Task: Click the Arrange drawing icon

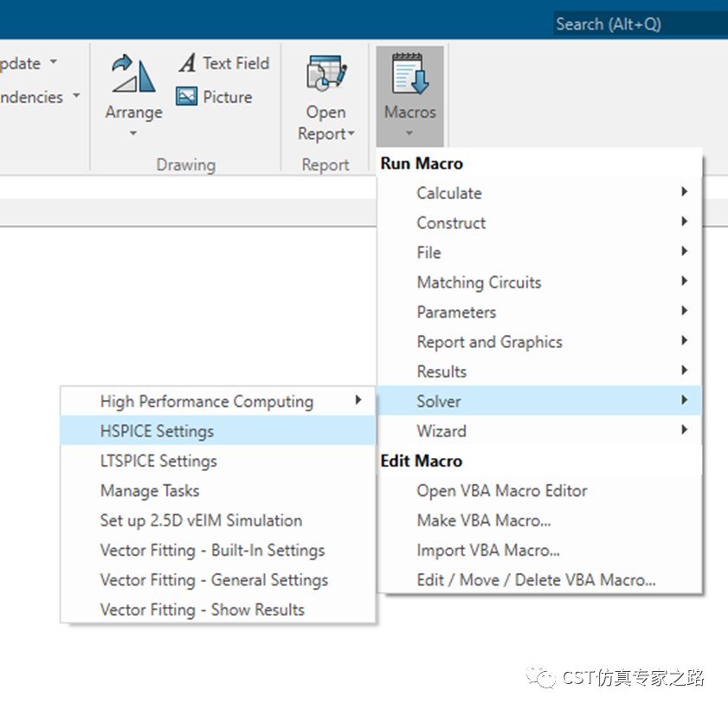Action: [x=133, y=74]
